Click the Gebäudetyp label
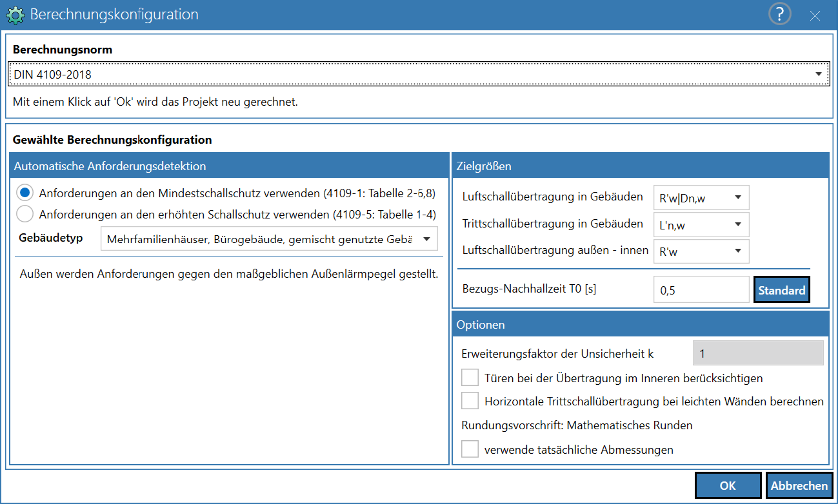This screenshot has height=504, width=838. [51, 238]
